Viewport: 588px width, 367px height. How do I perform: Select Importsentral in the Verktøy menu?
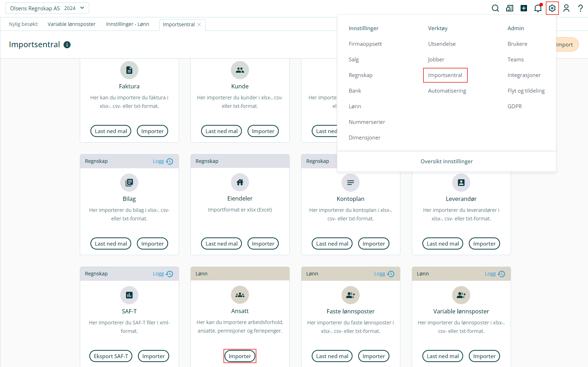445,75
